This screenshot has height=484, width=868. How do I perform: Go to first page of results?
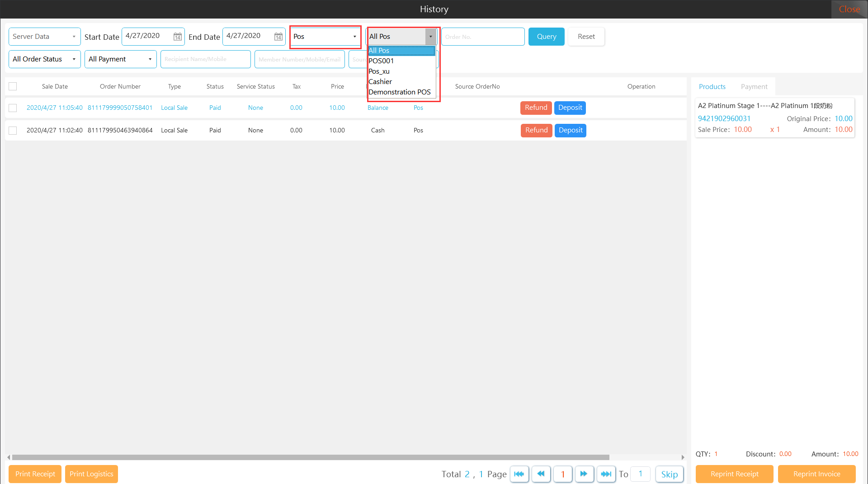(519, 474)
